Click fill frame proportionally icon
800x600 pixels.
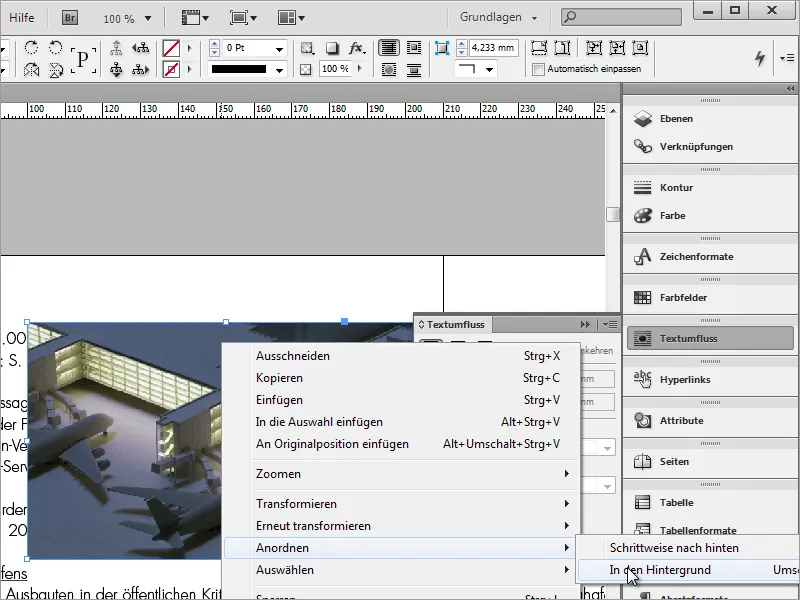pos(539,48)
